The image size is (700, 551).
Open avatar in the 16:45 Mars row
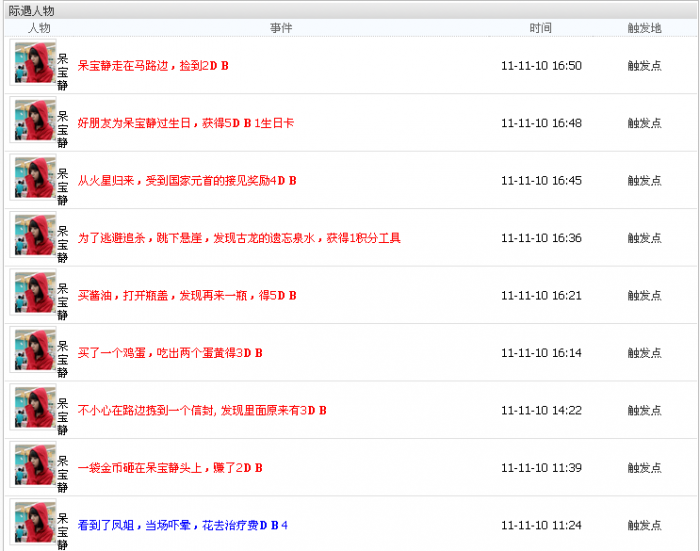coord(33,177)
